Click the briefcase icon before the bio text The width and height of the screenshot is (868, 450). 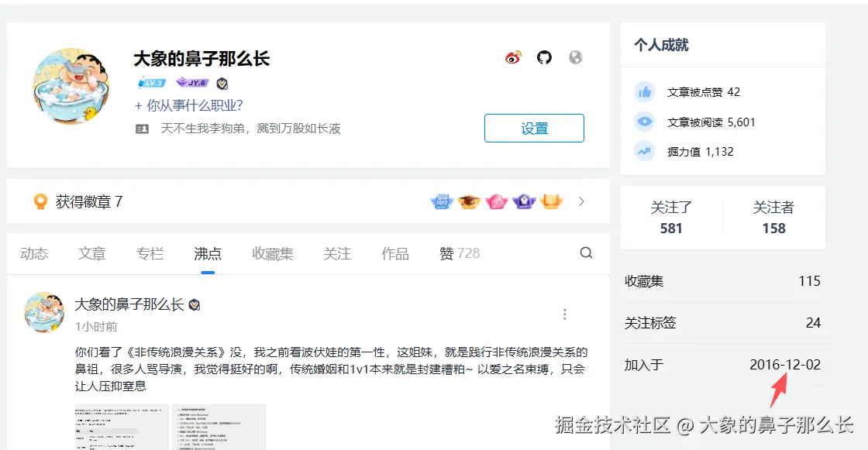pos(142,128)
